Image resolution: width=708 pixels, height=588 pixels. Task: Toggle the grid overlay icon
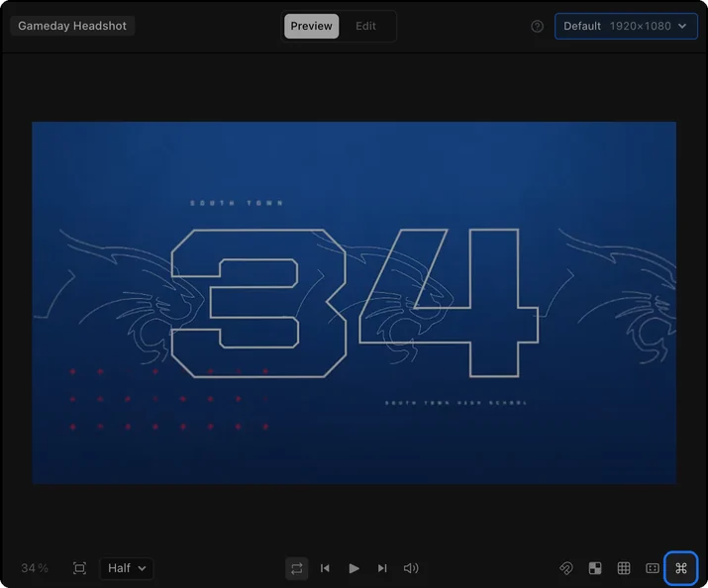tap(624, 568)
